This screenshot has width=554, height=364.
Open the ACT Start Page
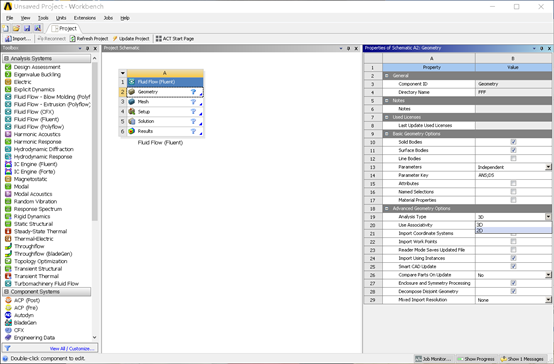[x=175, y=39]
